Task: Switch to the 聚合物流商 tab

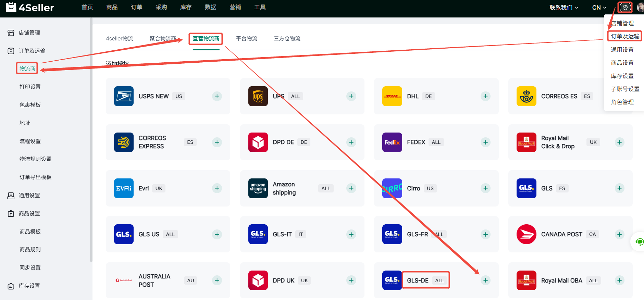Action: 163,38
